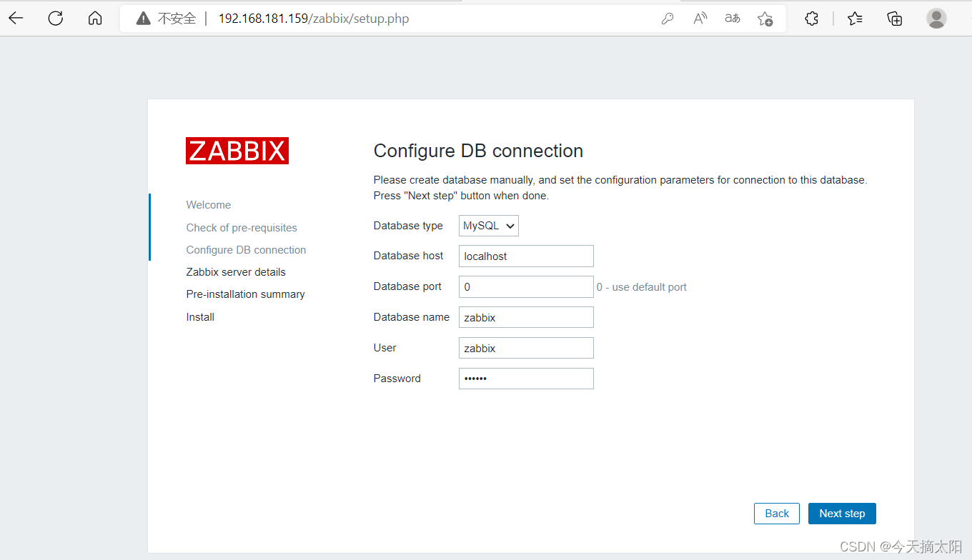Select the Install step
Viewport: 972px width, 560px height.
pyautogui.click(x=200, y=317)
